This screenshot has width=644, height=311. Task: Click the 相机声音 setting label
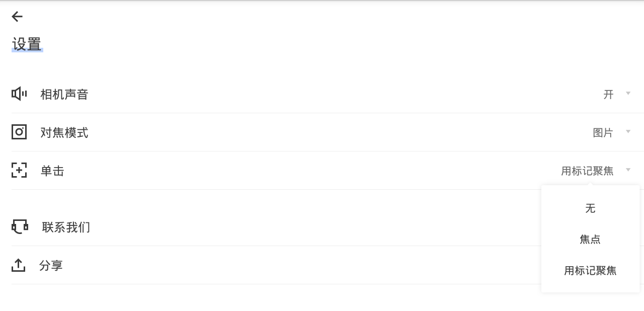pos(64,94)
